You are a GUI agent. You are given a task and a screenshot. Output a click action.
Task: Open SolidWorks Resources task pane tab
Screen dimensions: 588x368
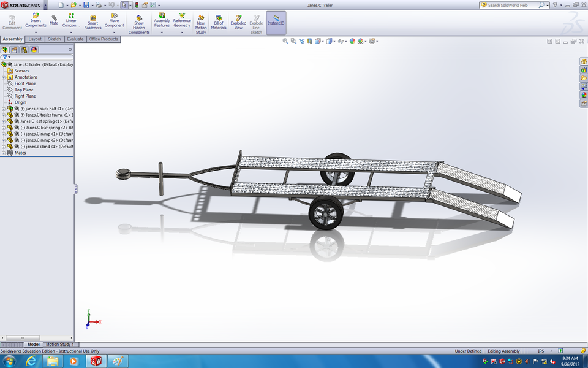point(584,61)
